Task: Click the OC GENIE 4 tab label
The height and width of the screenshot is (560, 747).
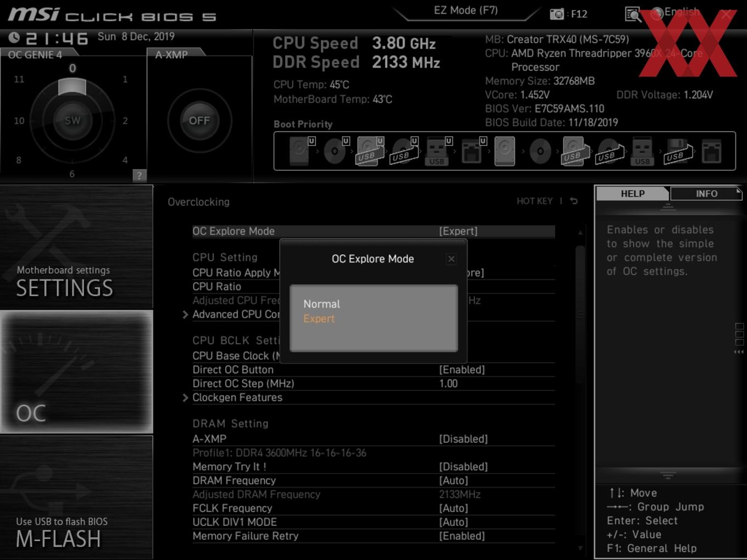Action: pyautogui.click(x=35, y=54)
